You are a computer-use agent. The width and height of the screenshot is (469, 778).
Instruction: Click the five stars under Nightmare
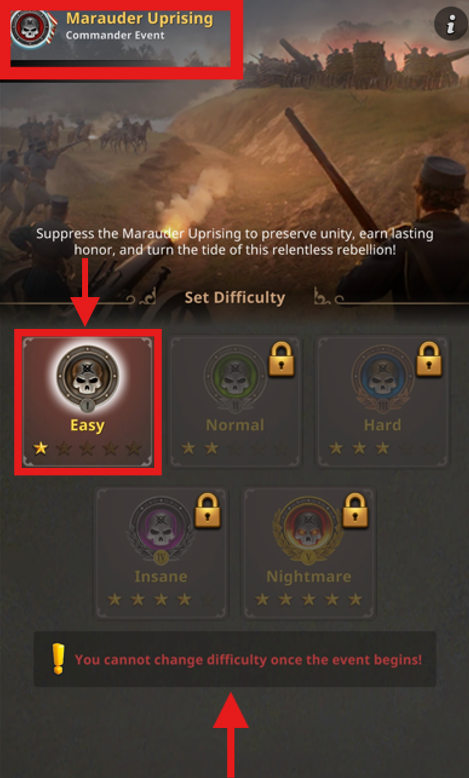point(308,599)
